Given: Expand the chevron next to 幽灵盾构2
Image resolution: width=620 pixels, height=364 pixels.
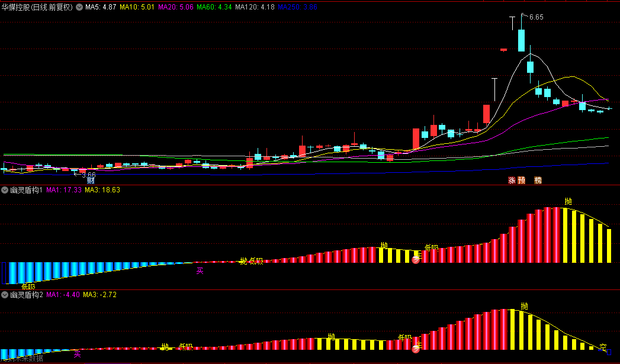Looking at the screenshot, I should tap(5, 295).
